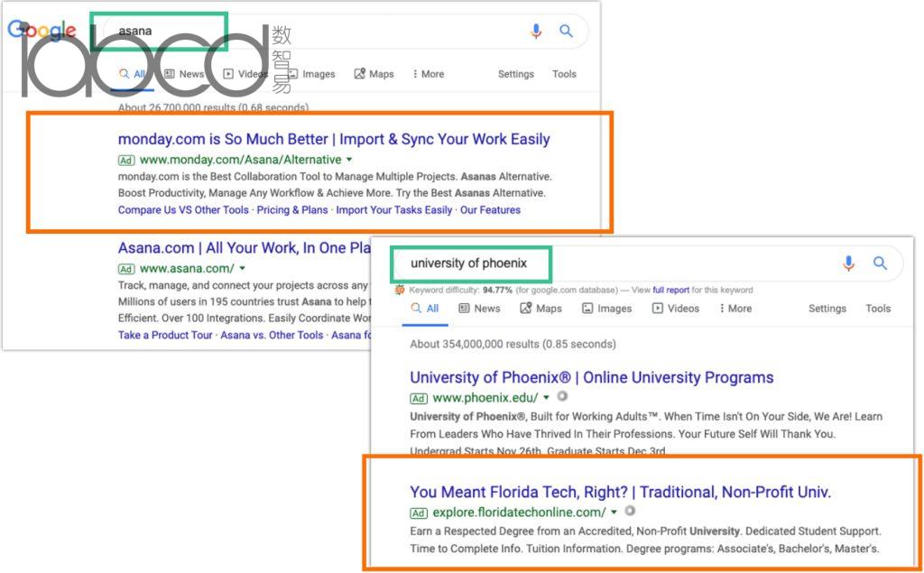This screenshot has width=924, height=573.
Task: Open Videos tab in phoenix results
Action: [675, 309]
